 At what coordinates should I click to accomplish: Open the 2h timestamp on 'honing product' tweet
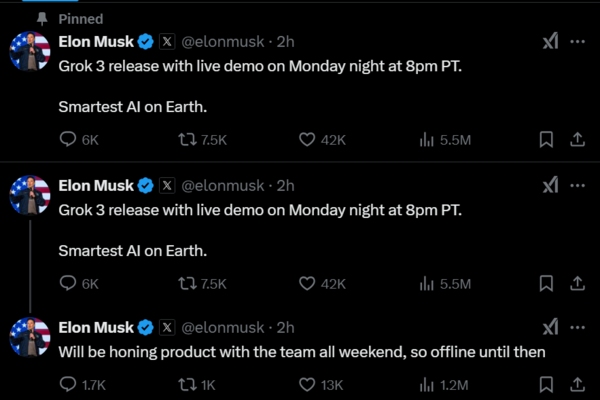[285, 327]
